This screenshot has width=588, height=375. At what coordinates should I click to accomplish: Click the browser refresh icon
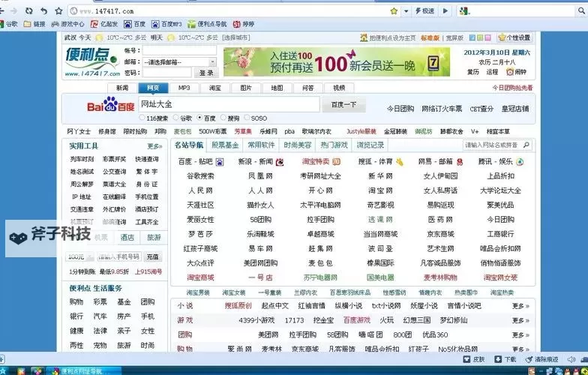28,10
